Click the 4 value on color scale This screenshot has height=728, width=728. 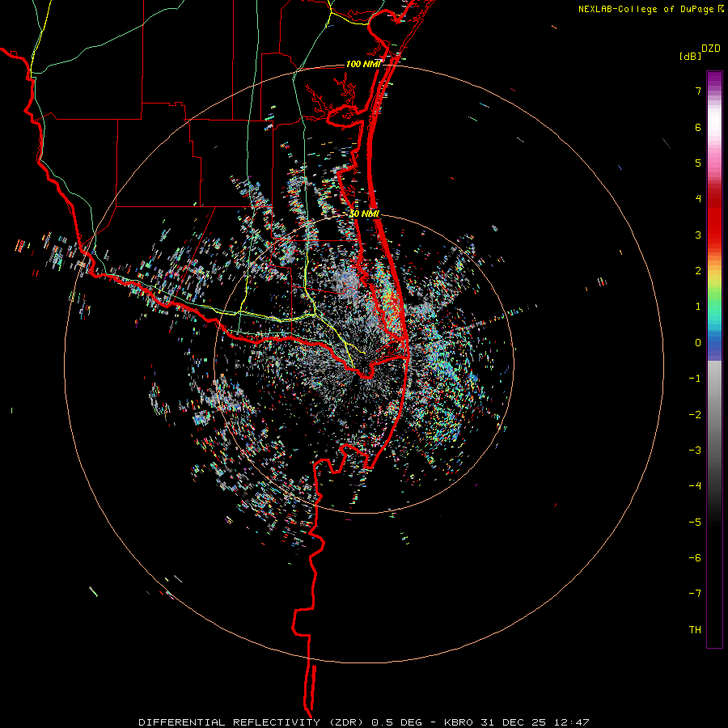(698, 199)
